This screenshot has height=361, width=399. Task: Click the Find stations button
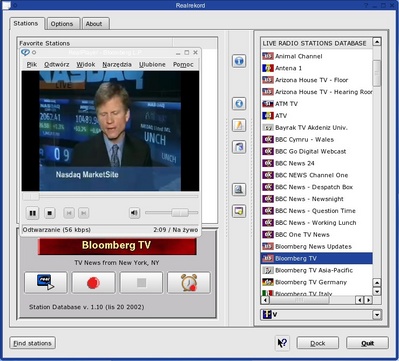[32, 343]
